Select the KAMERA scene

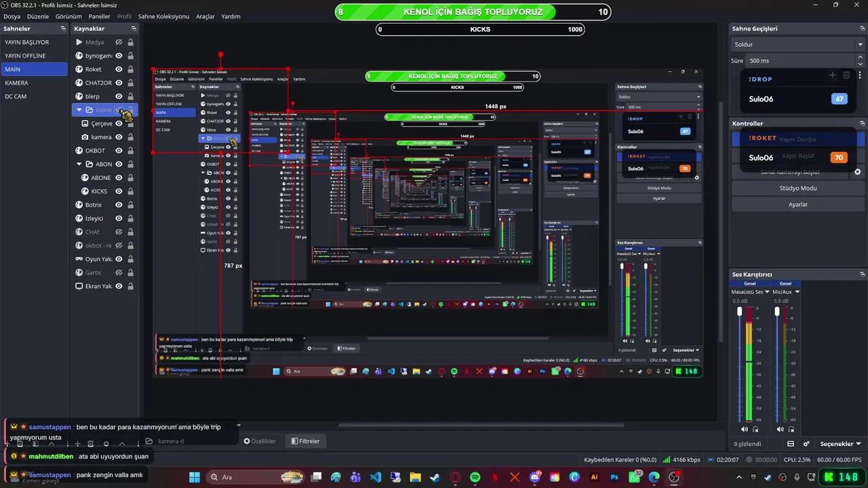(35, 83)
